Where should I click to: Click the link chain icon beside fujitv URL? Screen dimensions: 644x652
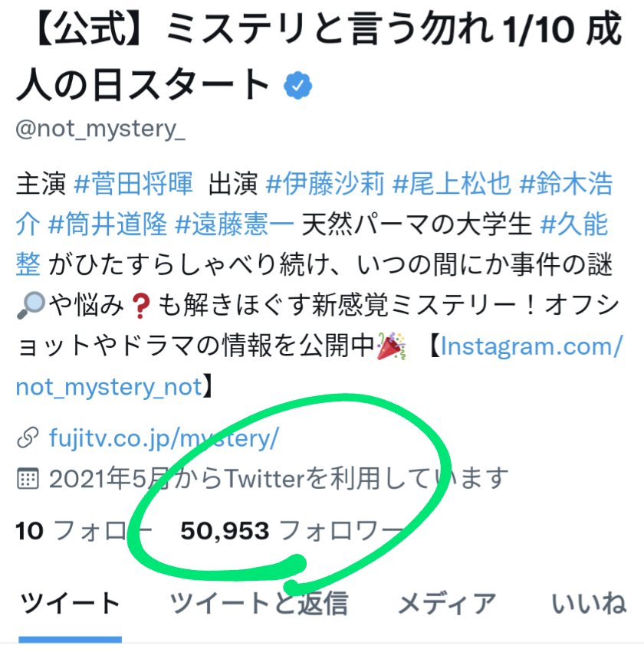[28, 437]
